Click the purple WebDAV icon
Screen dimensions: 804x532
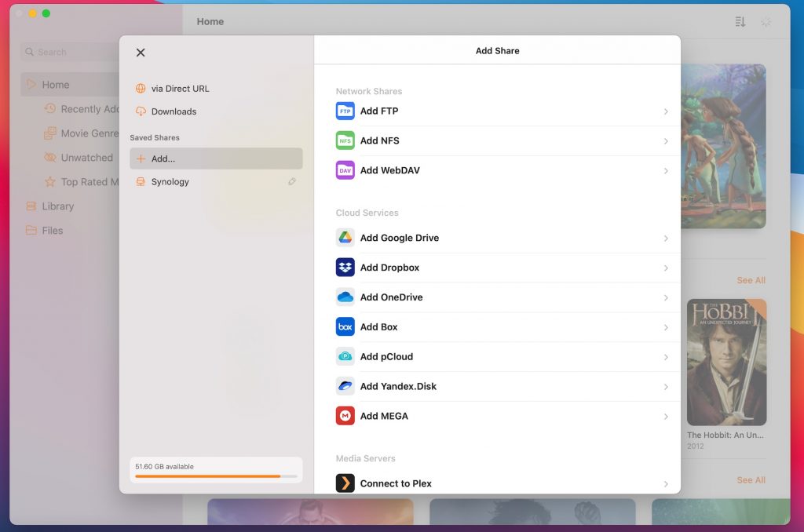pyautogui.click(x=345, y=170)
